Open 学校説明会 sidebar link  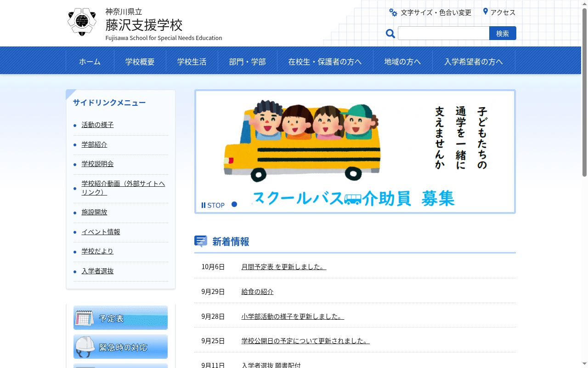click(x=98, y=164)
